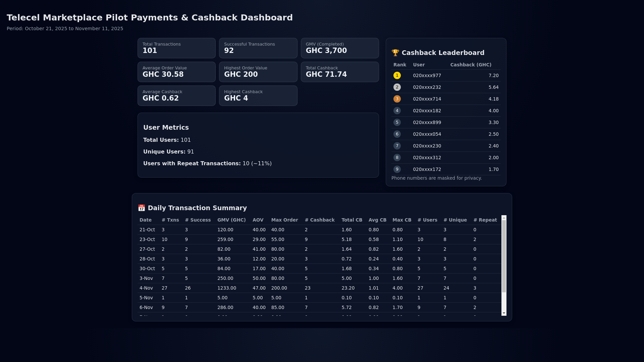Image resolution: width=644 pixels, height=362 pixels.
Task: Click the daily summary scrollbar thumb
Action: pyautogui.click(x=504, y=256)
